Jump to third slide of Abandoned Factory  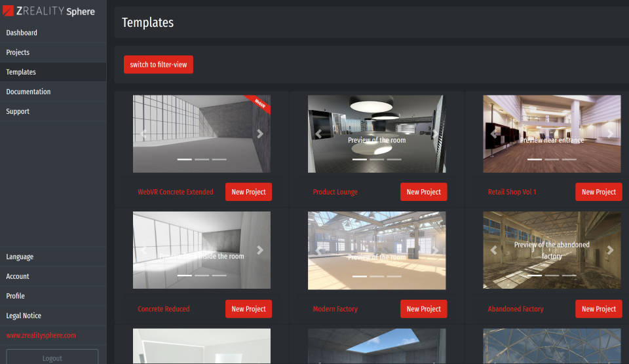569,276
